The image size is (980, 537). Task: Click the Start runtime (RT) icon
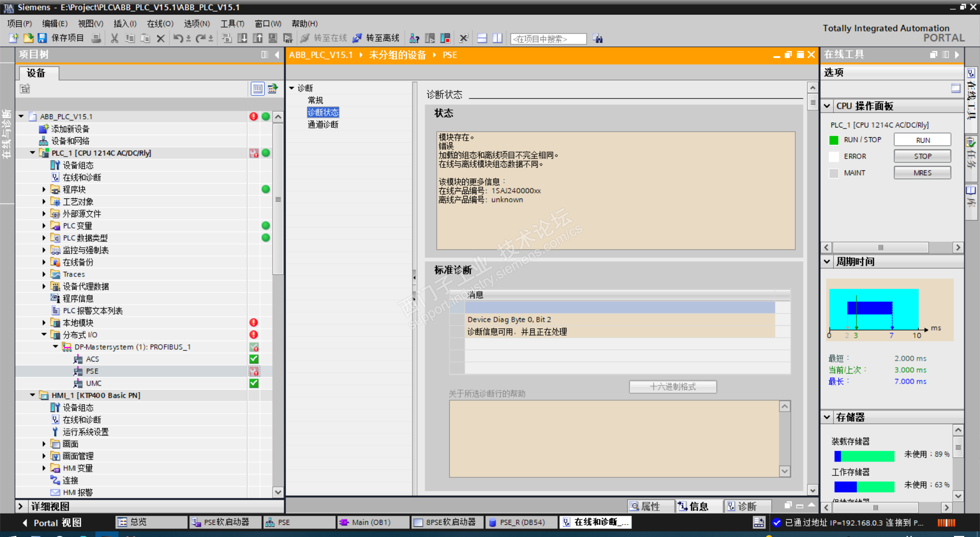pyautogui.click(x=288, y=38)
